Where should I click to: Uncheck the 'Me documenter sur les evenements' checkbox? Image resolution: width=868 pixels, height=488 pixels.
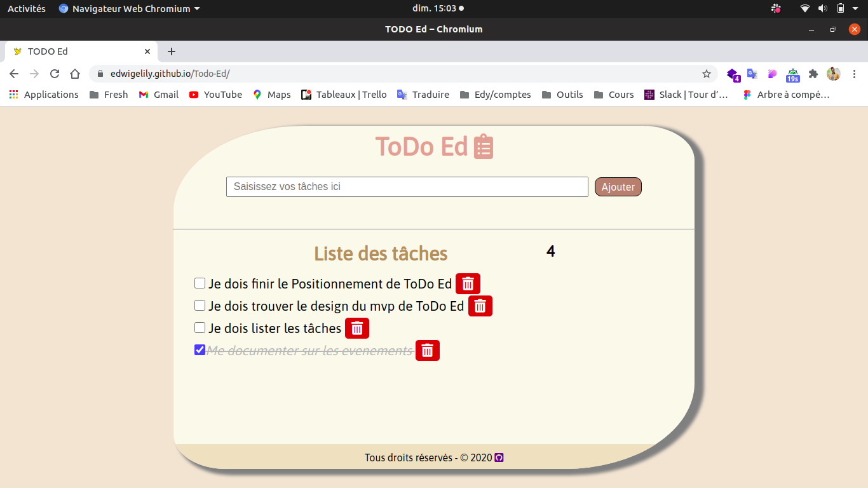coord(200,349)
